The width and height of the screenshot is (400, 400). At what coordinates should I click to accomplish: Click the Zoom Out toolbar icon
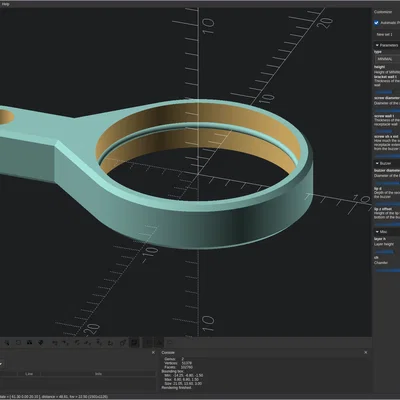[x=29, y=342]
